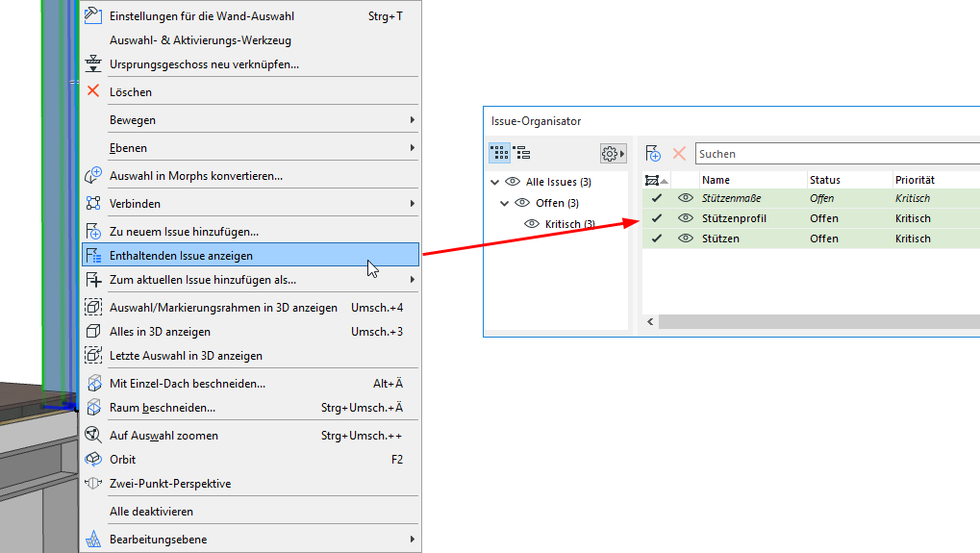Click the convert to Morphs icon
Viewport: 980px width, 553px height.
point(93,176)
